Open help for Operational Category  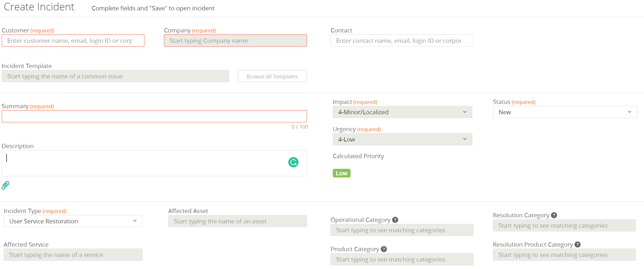click(395, 220)
